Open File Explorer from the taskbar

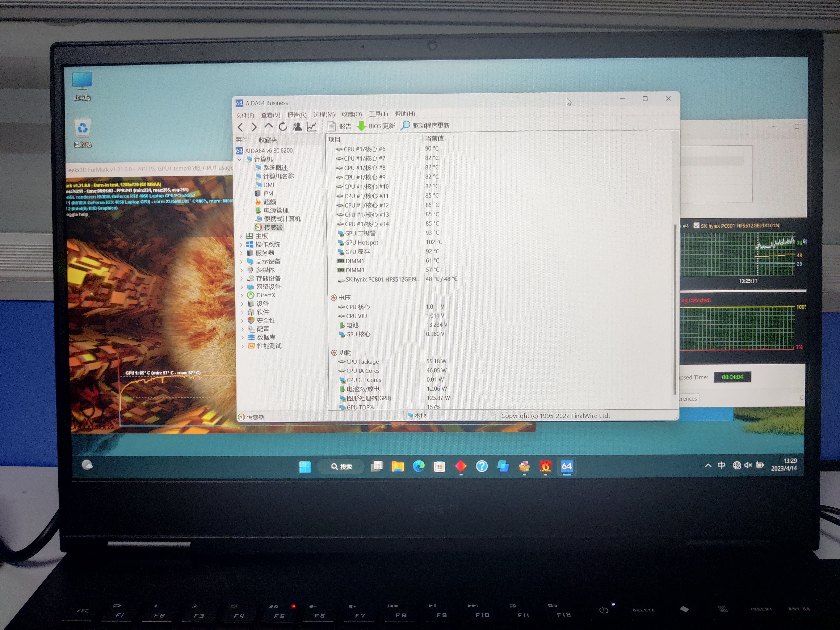click(x=398, y=466)
